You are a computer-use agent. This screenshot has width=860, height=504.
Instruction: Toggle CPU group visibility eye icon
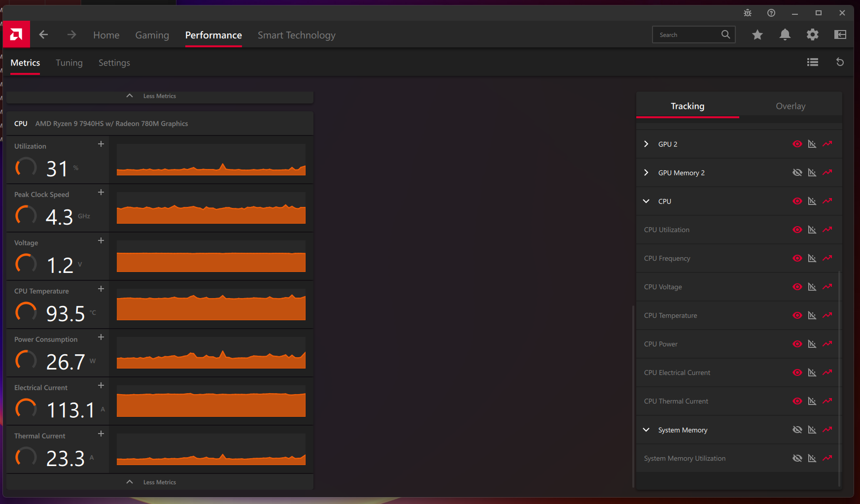coord(797,201)
